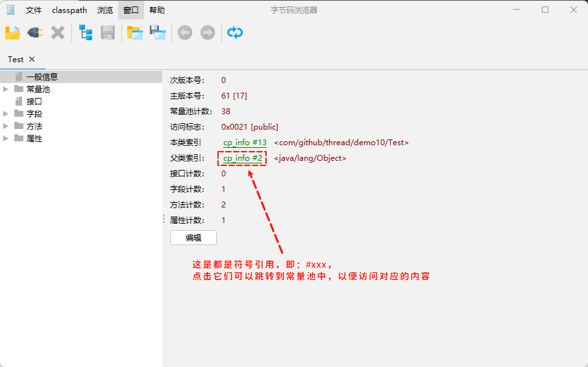588x367 pixels.
Task: Click the back arrow navigation icon
Action: pos(185,32)
